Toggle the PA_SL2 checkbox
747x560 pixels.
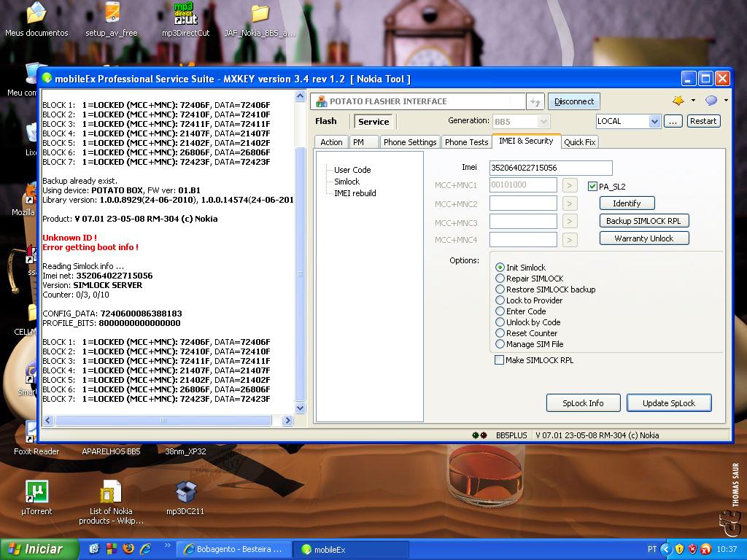(592, 186)
